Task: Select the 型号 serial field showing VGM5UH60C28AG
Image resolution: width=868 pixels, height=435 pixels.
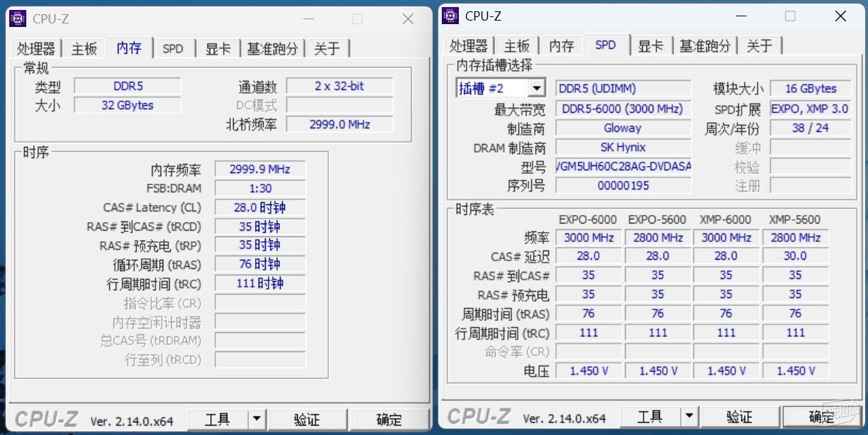Action: click(622, 166)
